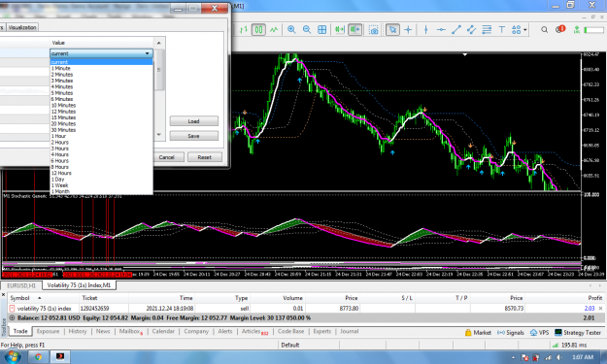Image resolution: width=607 pixels, height=364 pixels.
Task: Choose 'current' in timeframe list
Action: [101, 62]
